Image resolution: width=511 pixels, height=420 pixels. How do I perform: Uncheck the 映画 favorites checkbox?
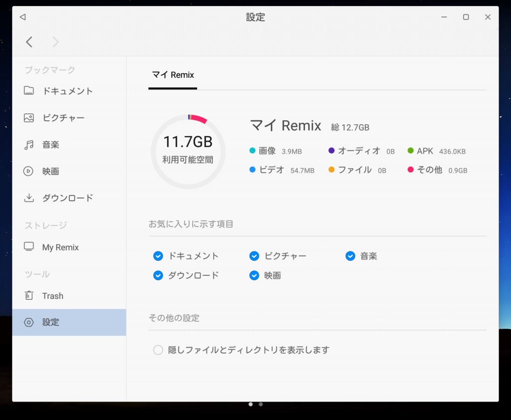tap(254, 276)
